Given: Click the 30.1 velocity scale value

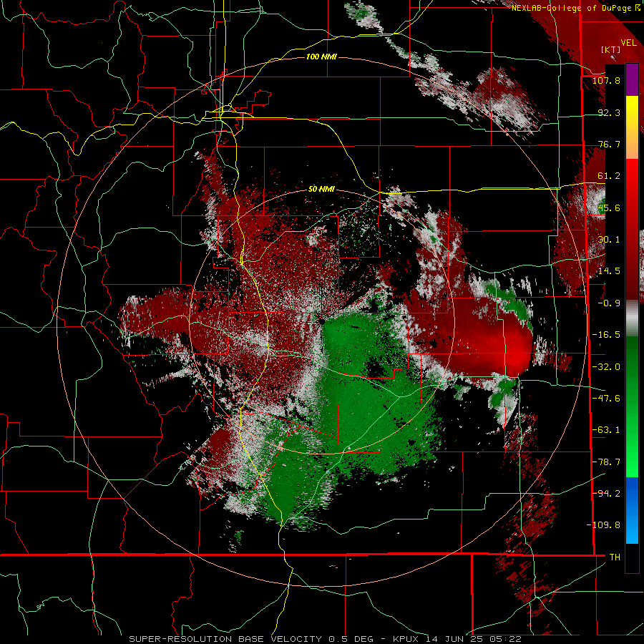Looking at the screenshot, I should click(609, 240).
